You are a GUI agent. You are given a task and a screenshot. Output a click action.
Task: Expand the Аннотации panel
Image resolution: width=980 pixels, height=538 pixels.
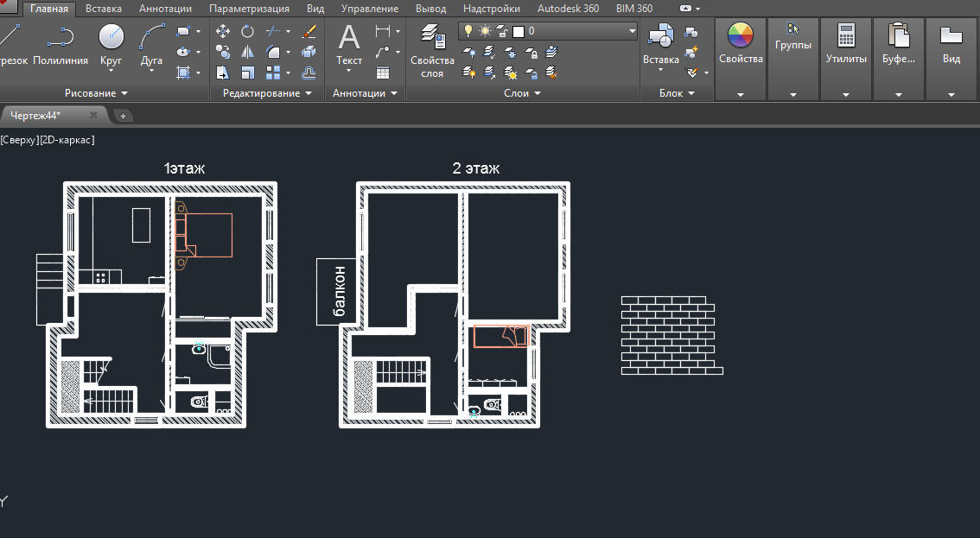coord(365,93)
